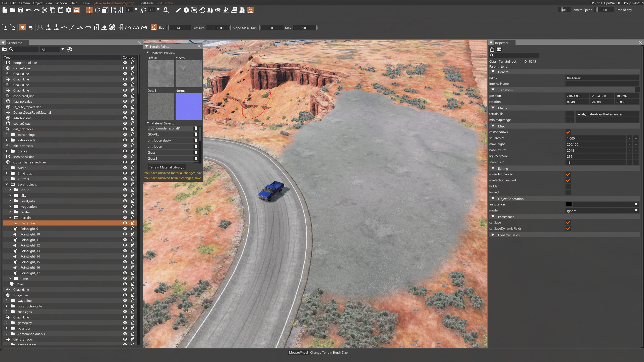Open the Window menu

61,3
